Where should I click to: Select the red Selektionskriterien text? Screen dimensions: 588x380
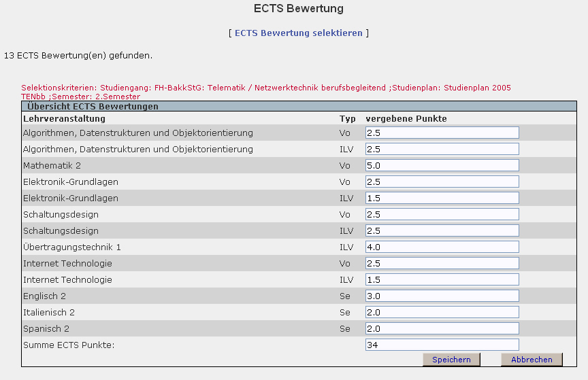click(266, 92)
